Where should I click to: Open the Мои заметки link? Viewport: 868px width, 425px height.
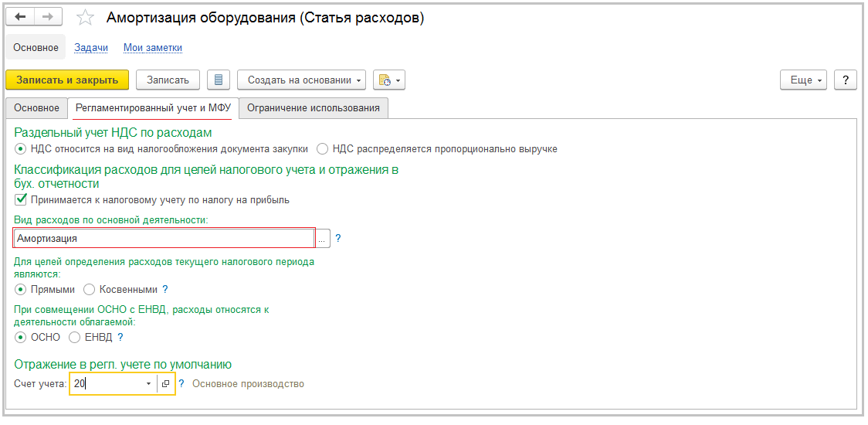(153, 48)
